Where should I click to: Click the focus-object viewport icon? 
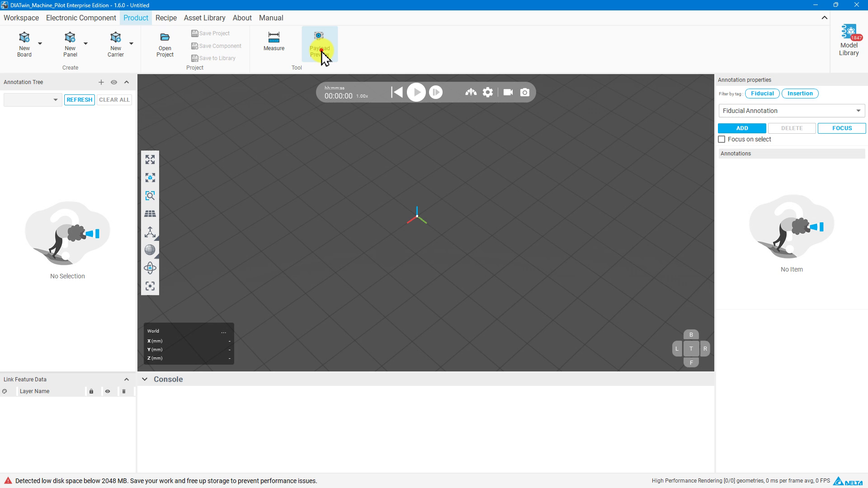[x=150, y=178]
